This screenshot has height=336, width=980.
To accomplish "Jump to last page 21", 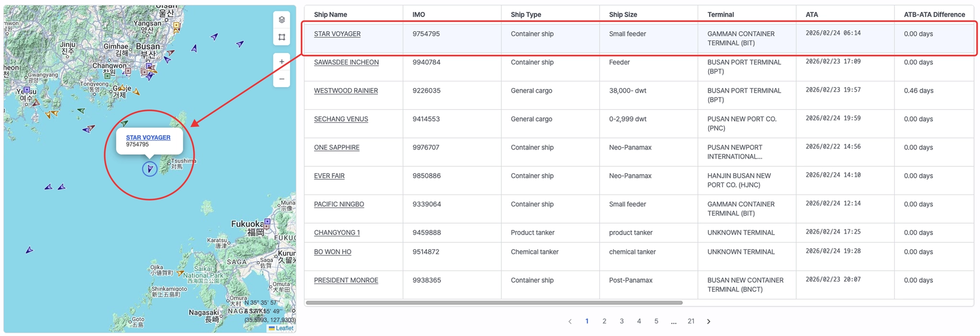I will [x=691, y=321].
